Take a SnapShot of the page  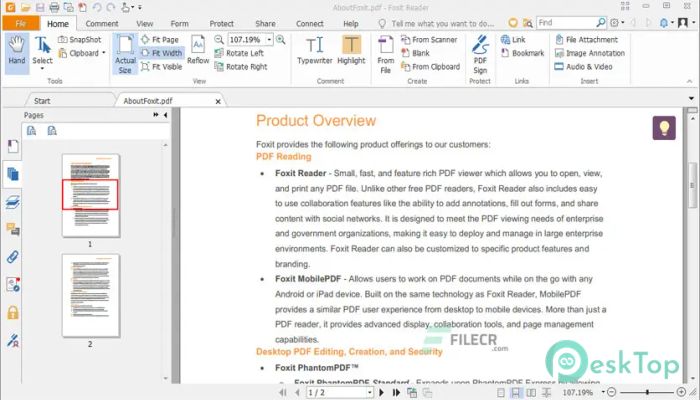80,39
